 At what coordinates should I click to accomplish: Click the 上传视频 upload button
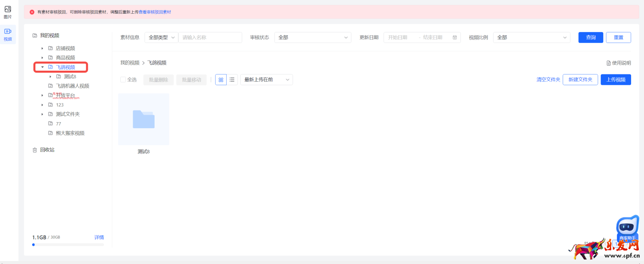point(615,80)
